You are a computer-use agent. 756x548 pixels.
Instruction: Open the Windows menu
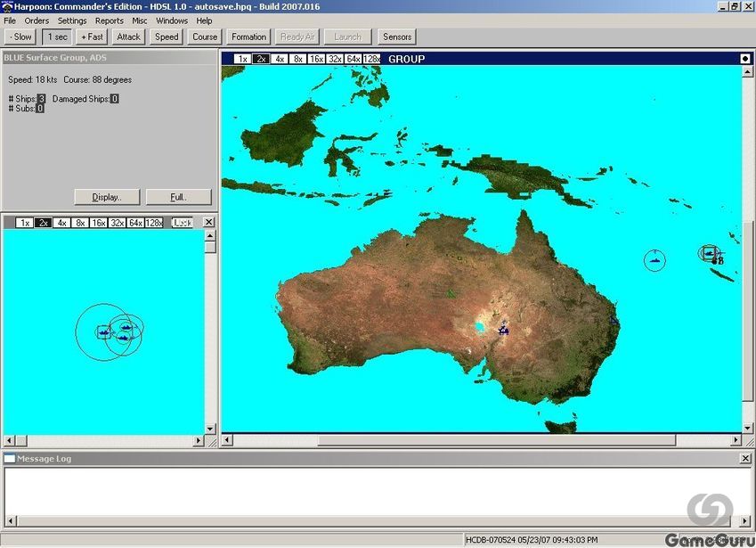click(172, 20)
